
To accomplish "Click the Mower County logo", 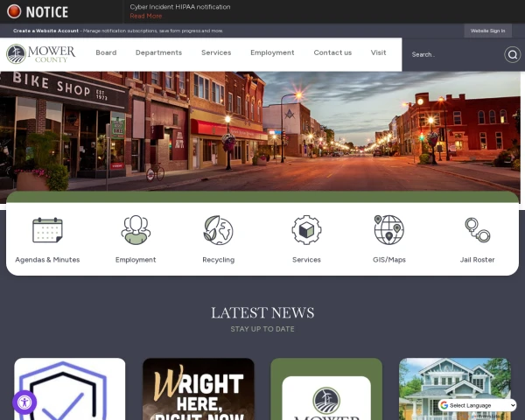I will click(41, 54).
